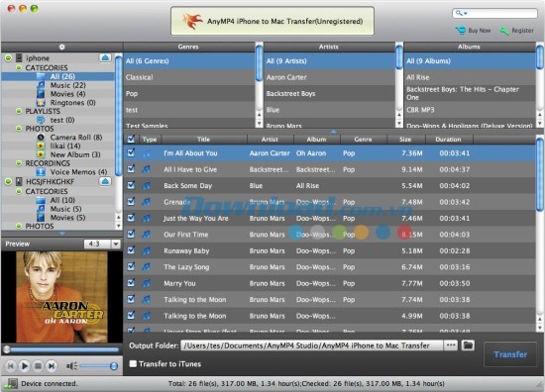Open Voice Memos (4) recordings
This screenshot has width=545, height=392.
point(78,172)
